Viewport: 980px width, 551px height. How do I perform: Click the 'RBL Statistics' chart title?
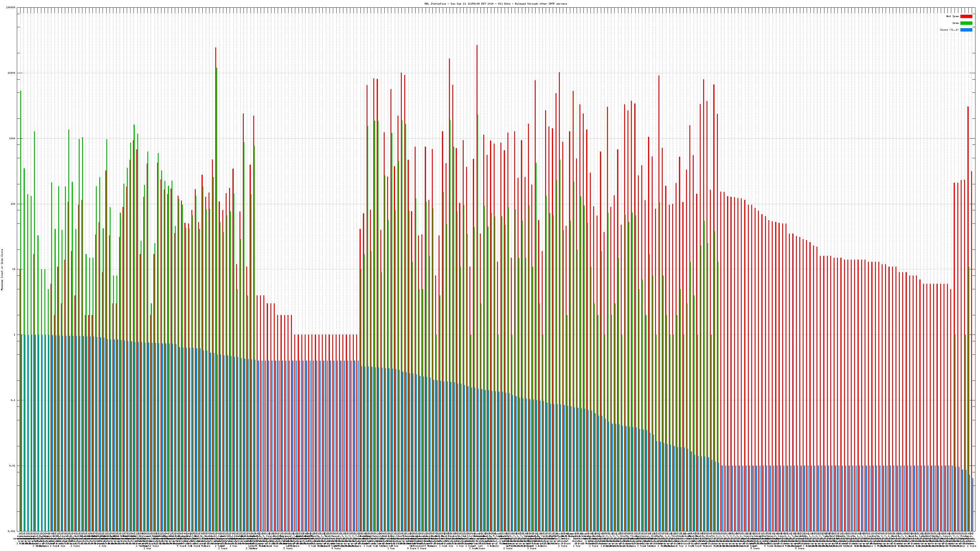coord(495,4)
